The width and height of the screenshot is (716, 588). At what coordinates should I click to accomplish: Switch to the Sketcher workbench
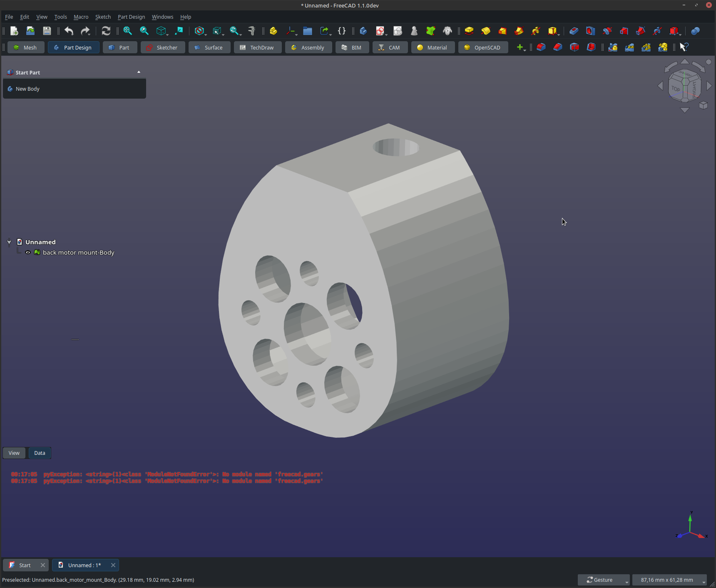tap(162, 47)
